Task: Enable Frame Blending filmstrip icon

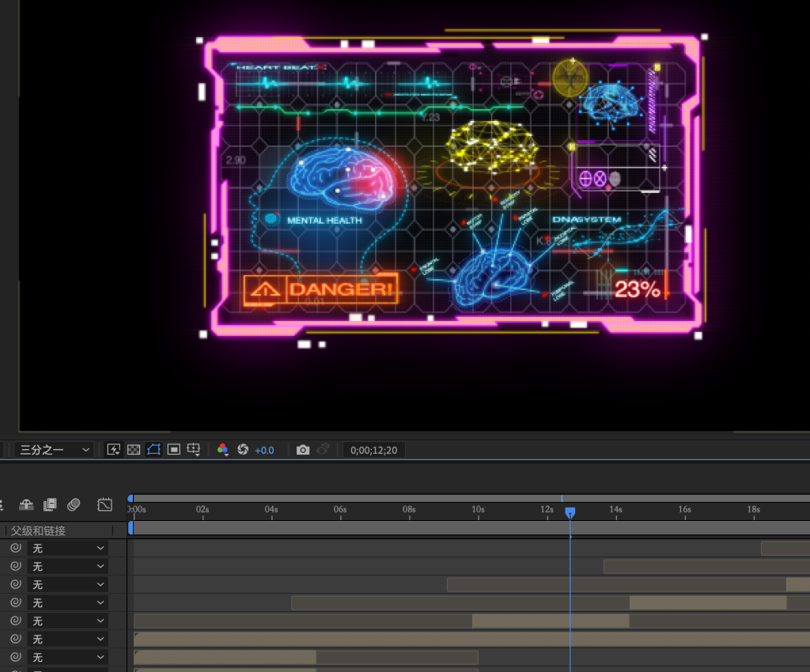Action: [x=50, y=504]
